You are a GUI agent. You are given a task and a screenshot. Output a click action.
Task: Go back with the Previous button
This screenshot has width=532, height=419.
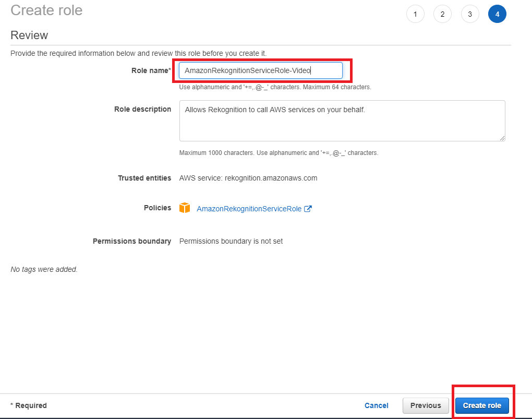click(425, 405)
